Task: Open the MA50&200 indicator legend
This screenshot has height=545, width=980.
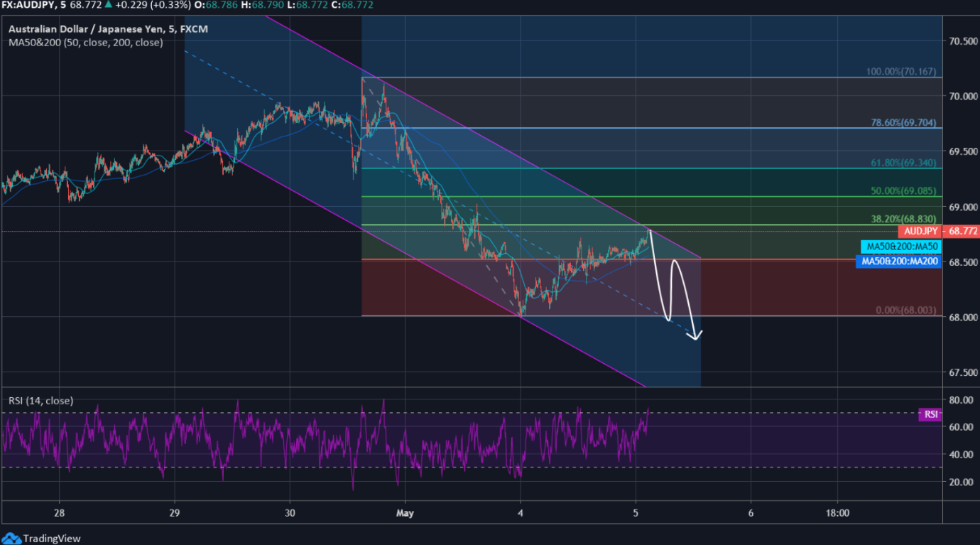Action: coord(85,43)
